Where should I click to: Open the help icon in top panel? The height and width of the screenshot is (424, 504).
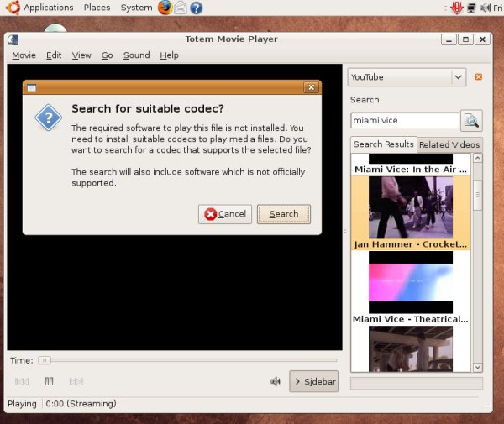point(196,8)
